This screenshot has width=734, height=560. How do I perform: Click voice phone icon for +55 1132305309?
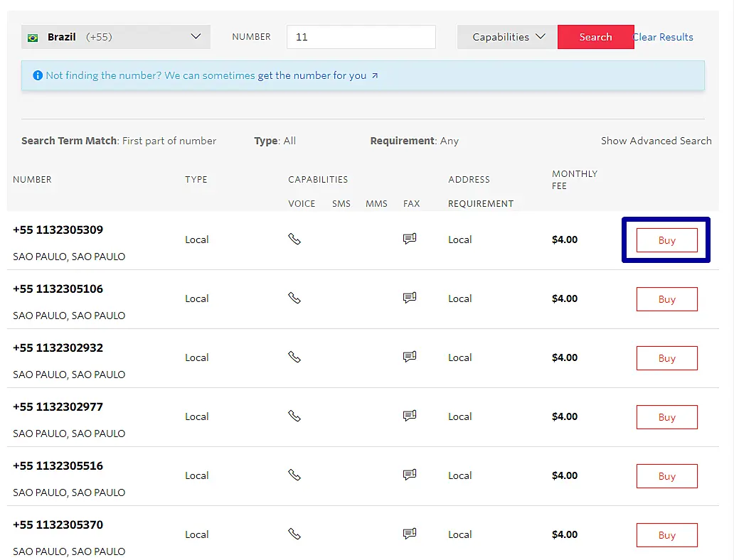[x=294, y=239]
